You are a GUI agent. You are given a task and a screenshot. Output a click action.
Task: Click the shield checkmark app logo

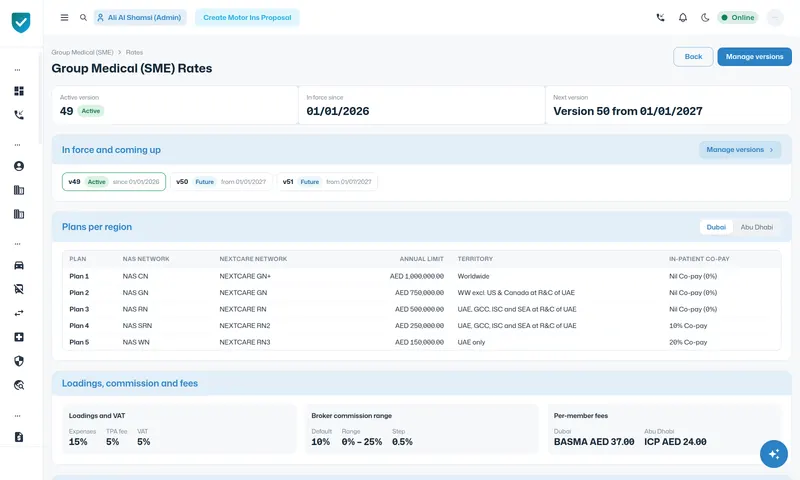21,22
